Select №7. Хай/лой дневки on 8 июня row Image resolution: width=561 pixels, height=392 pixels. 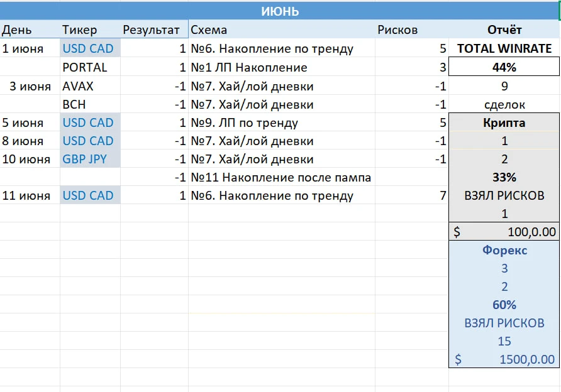tap(282, 141)
